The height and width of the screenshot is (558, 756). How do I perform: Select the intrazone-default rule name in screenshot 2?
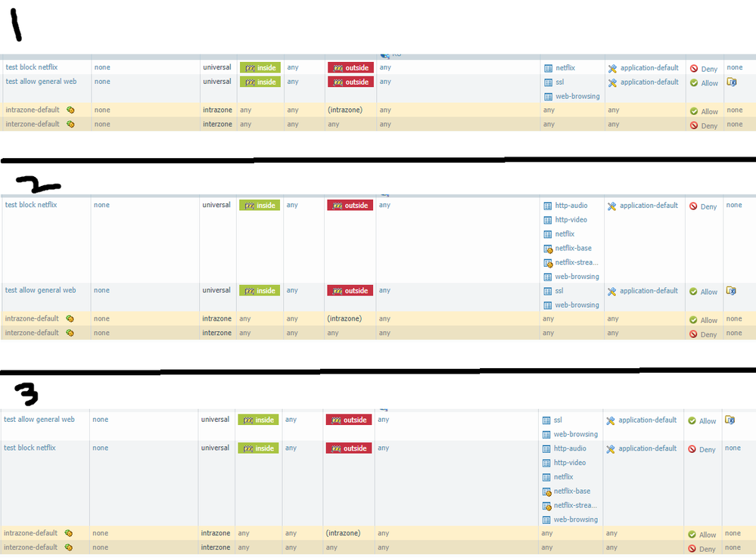(x=32, y=318)
